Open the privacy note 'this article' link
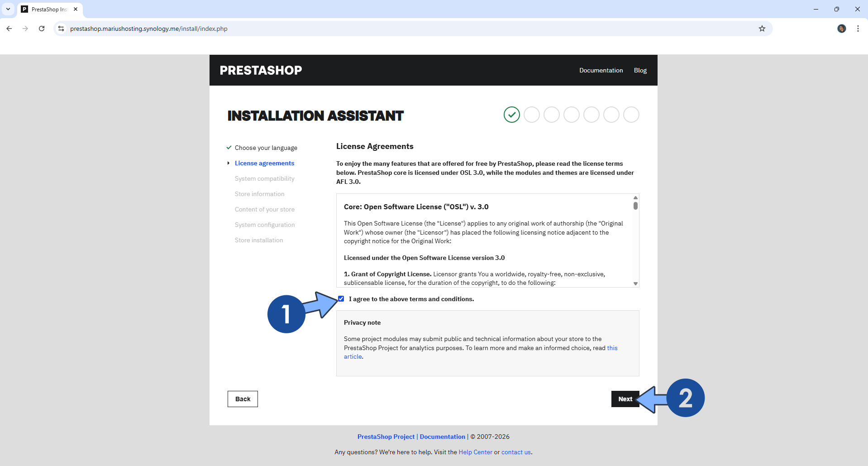 pyautogui.click(x=612, y=348)
